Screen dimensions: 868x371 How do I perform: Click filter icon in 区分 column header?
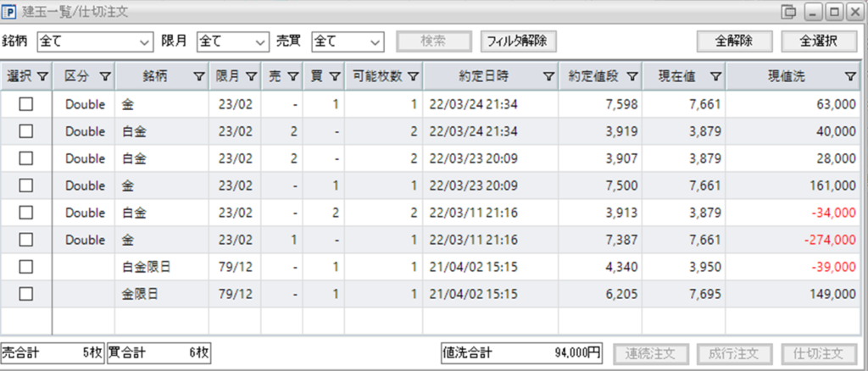coord(105,77)
